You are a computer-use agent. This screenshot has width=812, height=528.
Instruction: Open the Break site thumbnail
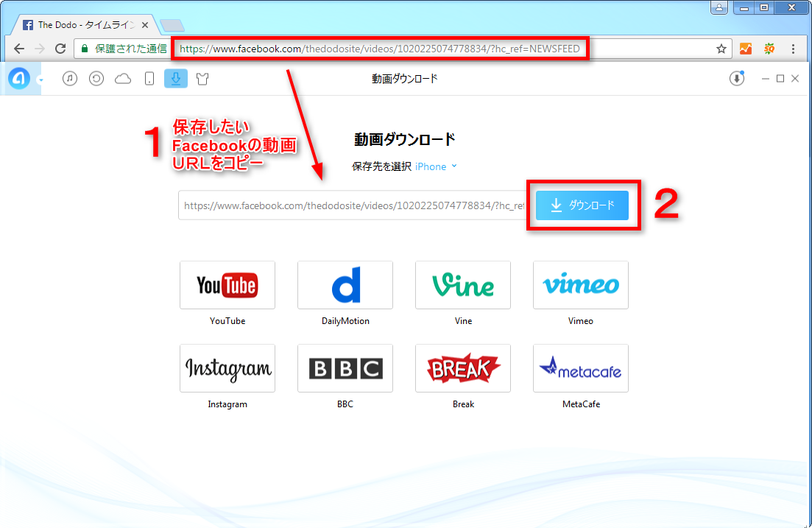(463, 368)
